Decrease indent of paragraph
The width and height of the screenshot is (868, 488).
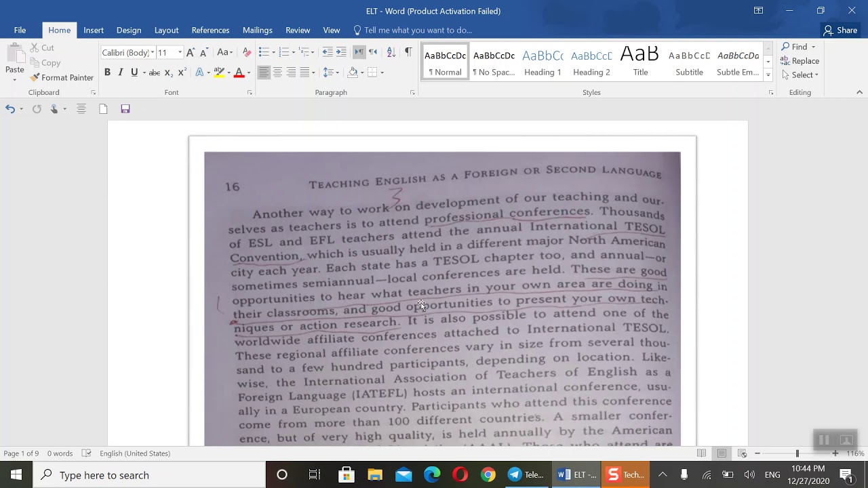(x=328, y=52)
